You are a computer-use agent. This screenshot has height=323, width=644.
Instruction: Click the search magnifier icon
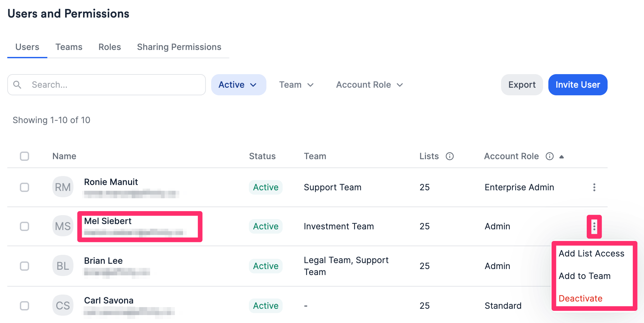click(17, 85)
